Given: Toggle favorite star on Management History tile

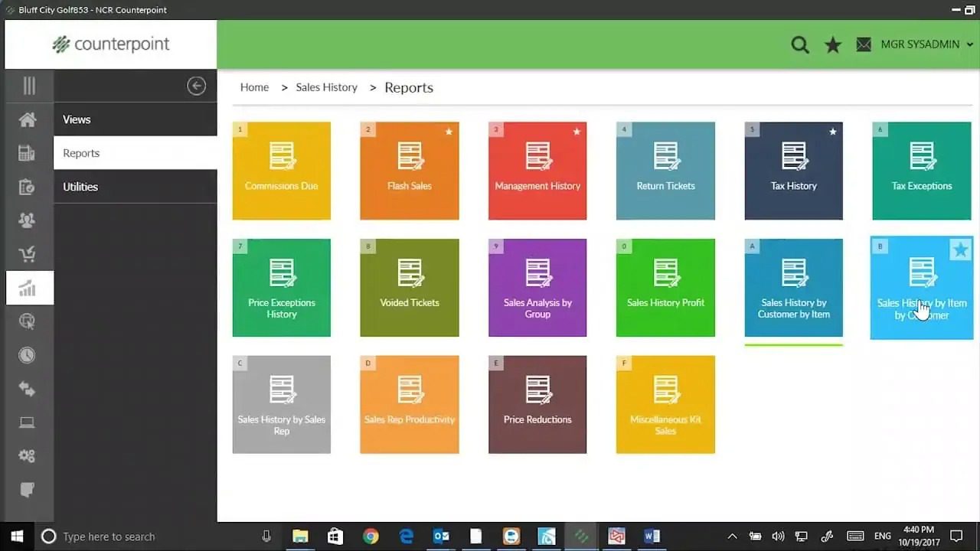Looking at the screenshot, I should (577, 132).
